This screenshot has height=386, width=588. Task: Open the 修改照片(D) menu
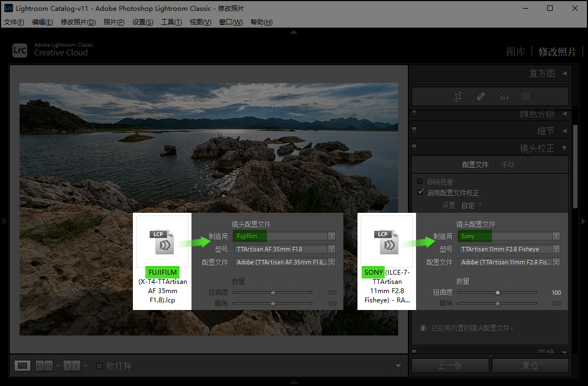(78, 22)
